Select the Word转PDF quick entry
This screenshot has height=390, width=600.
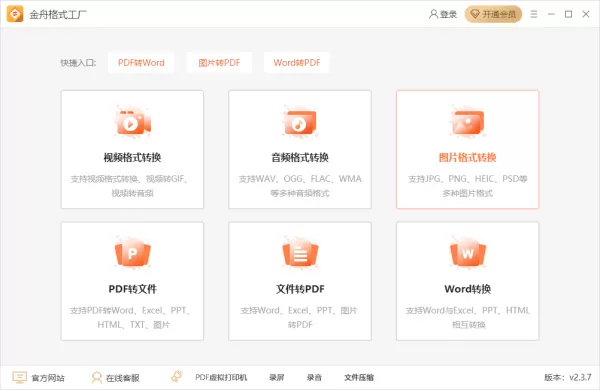pos(297,63)
